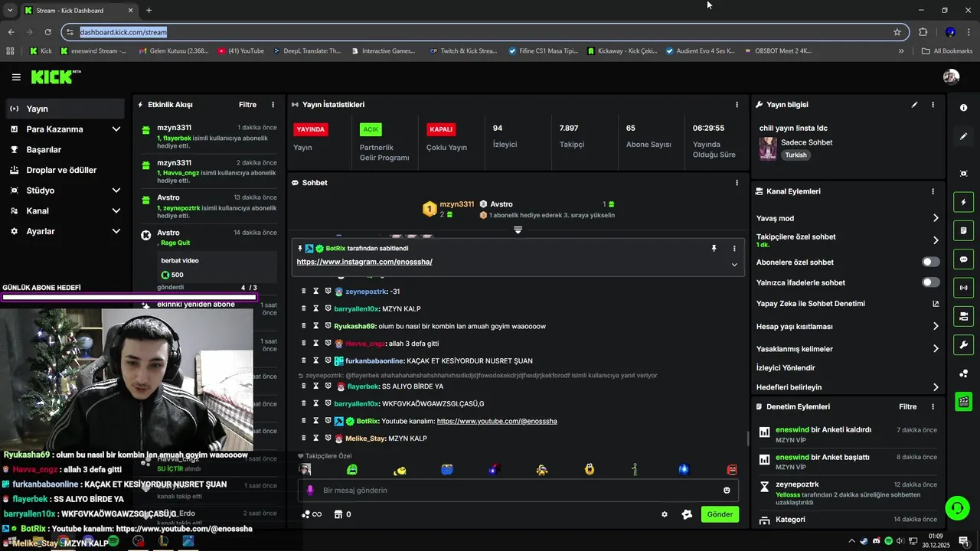Open Yayın bilgisi panel options menu
980x551 pixels.
click(x=933, y=105)
